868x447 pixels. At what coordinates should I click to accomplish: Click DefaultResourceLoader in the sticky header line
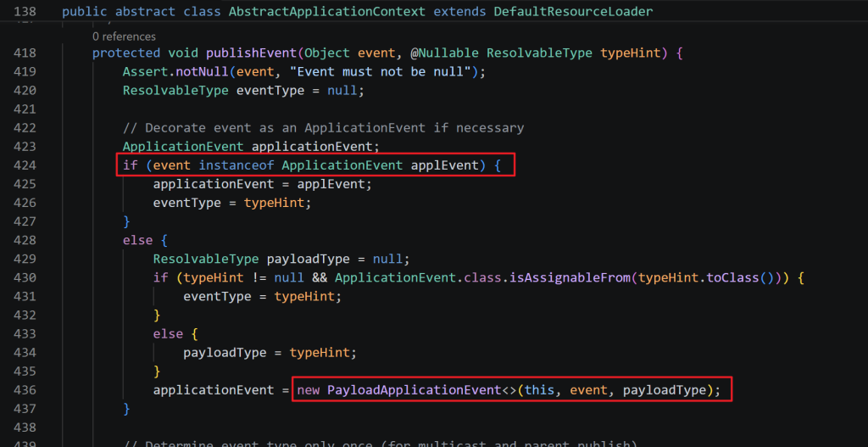click(x=573, y=12)
